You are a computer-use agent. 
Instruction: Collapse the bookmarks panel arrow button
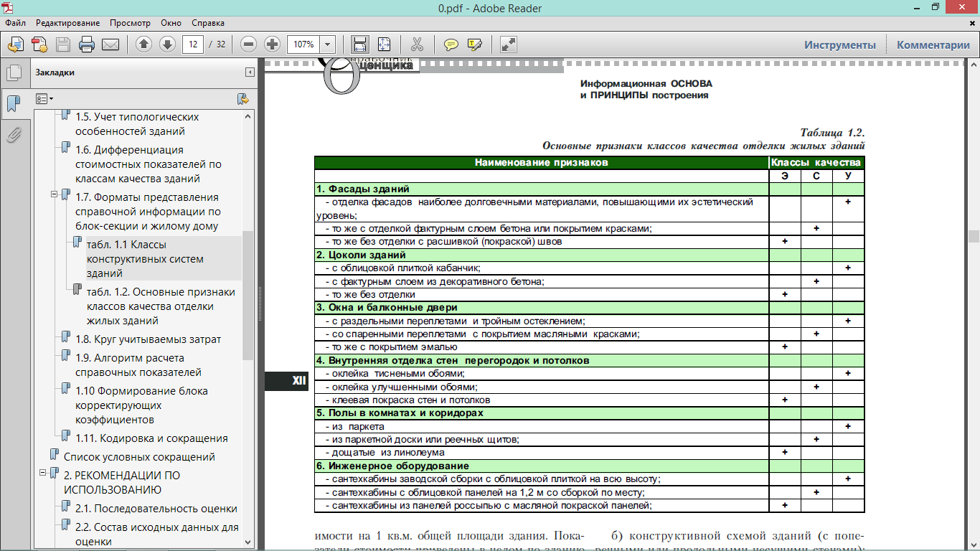tap(250, 72)
